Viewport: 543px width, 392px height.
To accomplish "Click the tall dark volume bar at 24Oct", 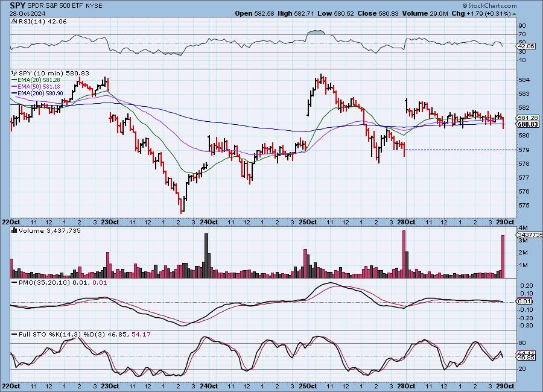I will (206, 256).
